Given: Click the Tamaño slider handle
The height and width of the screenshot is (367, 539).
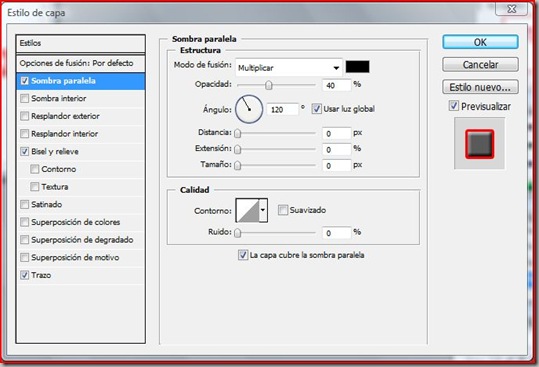Looking at the screenshot, I should tap(238, 166).
